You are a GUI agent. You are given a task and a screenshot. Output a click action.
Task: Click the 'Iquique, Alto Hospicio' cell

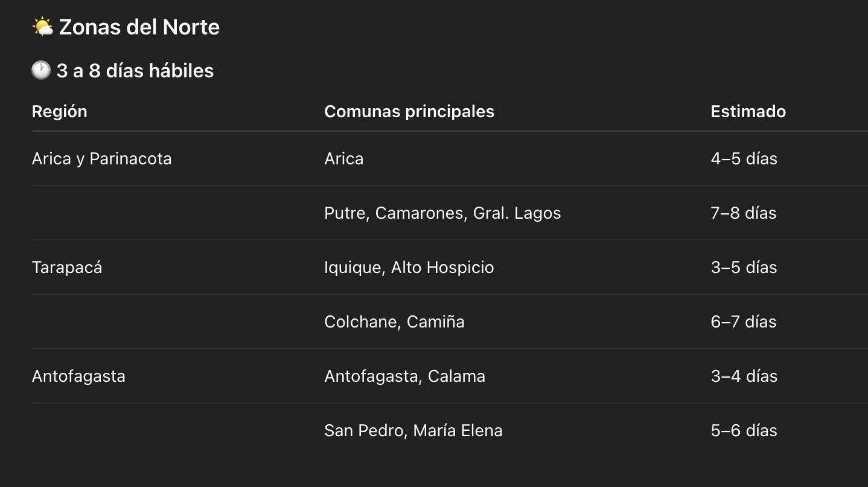(x=409, y=268)
